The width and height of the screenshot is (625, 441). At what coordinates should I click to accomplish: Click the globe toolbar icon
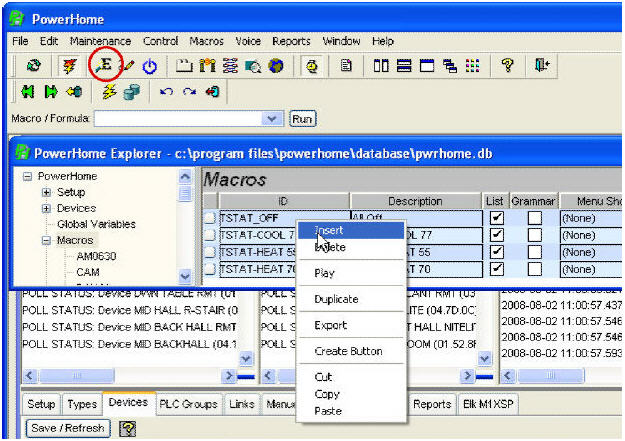click(x=276, y=65)
